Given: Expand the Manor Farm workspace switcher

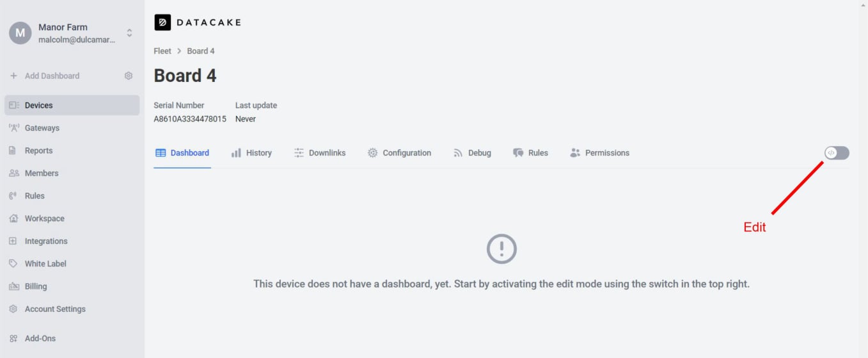Looking at the screenshot, I should pos(129,33).
